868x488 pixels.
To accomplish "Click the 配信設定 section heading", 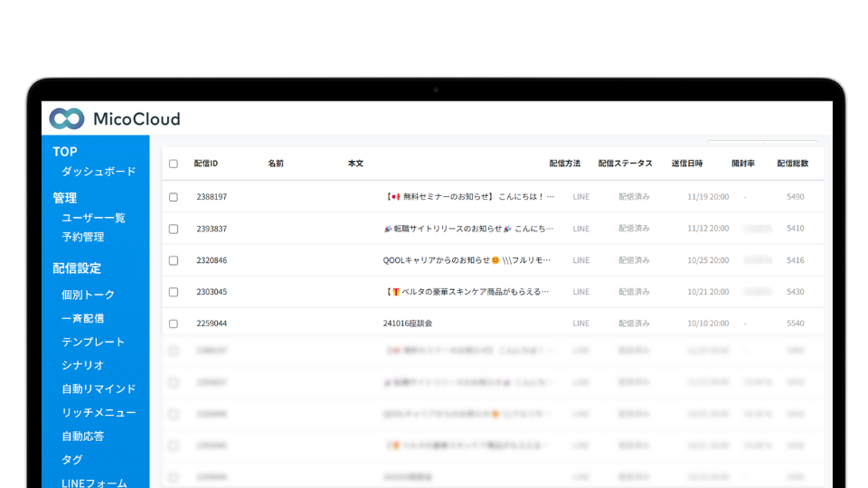I will pyautogui.click(x=77, y=268).
